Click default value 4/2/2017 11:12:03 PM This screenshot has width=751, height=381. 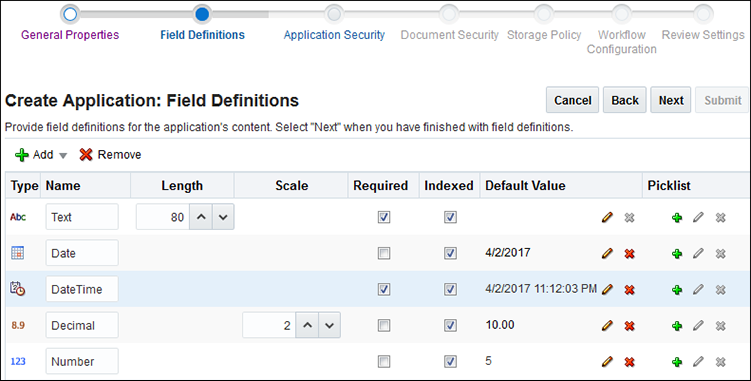[541, 289]
